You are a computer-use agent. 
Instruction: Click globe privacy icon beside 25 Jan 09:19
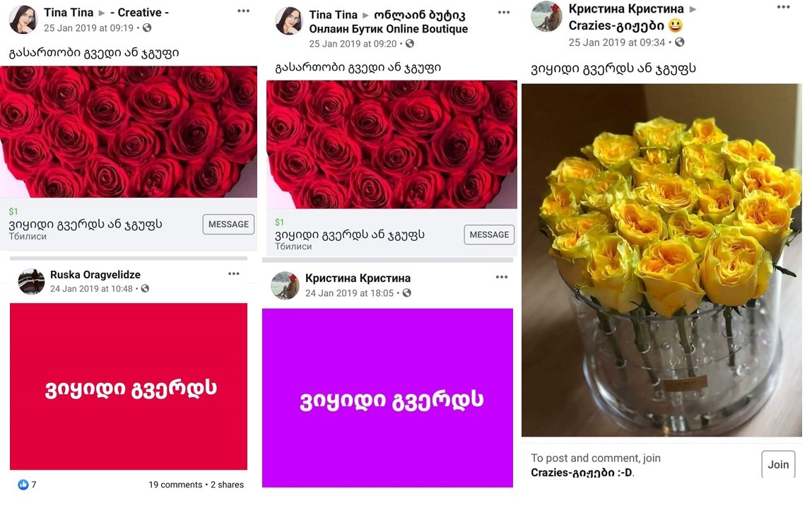tap(148, 28)
